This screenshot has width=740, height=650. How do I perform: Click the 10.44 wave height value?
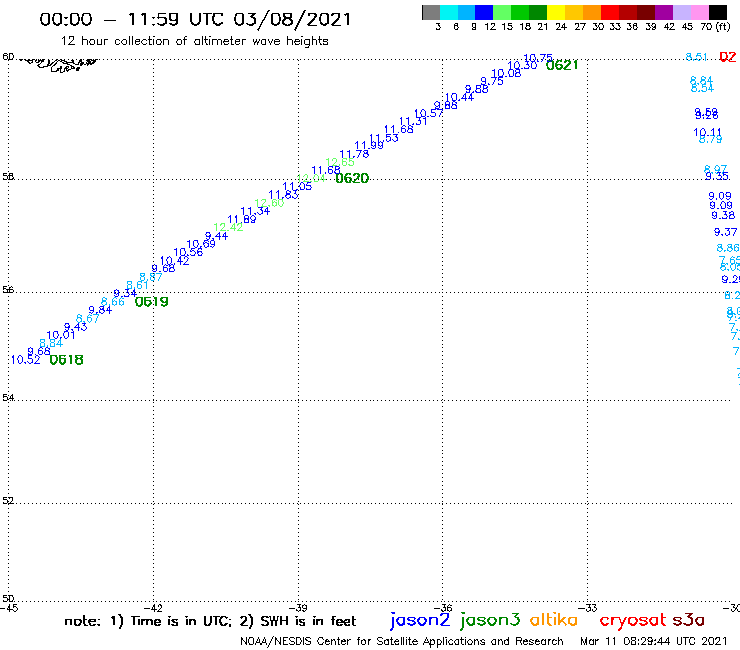[x=459, y=97]
